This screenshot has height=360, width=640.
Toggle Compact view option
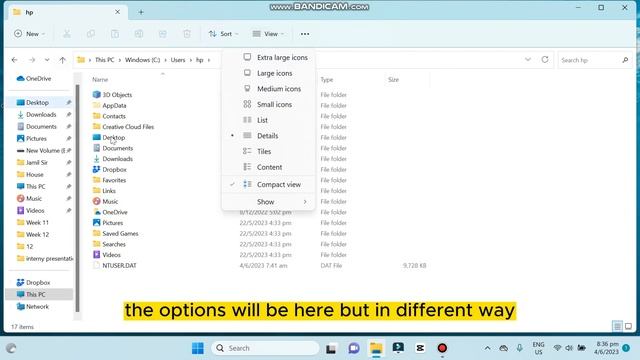pyautogui.click(x=269, y=184)
